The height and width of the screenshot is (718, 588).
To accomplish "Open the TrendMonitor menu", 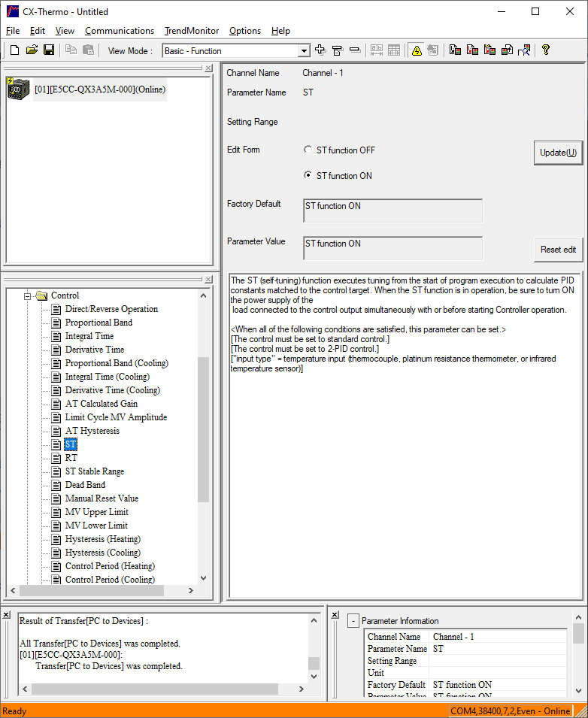I will (x=192, y=31).
